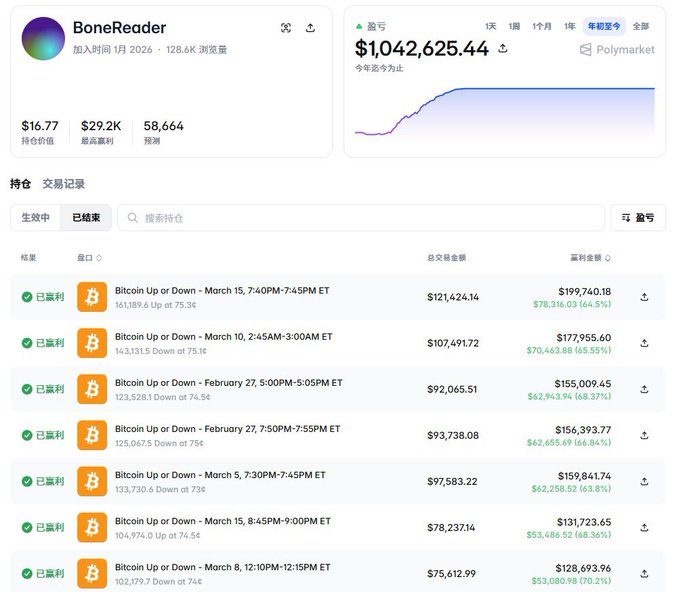Click the $1,042,625.44 profit total
This screenshot has width=679, height=592.
click(x=422, y=49)
